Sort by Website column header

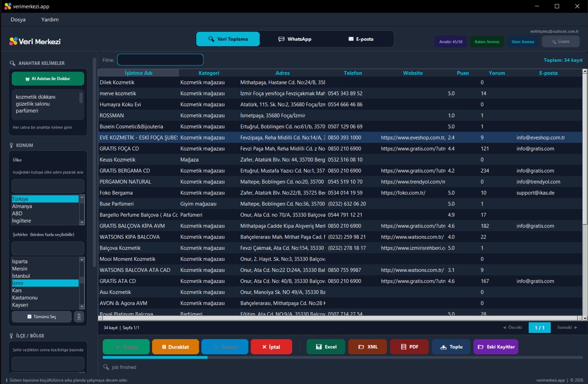[413, 73]
